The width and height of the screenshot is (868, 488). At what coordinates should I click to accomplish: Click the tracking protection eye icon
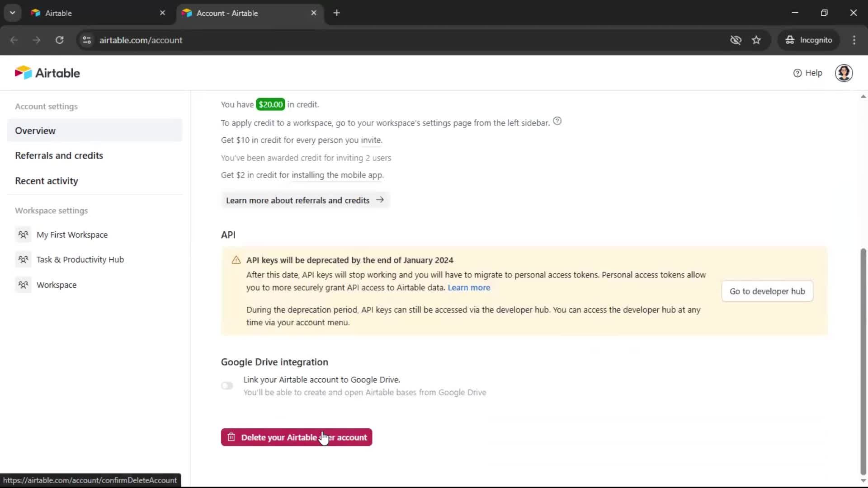click(736, 40)
